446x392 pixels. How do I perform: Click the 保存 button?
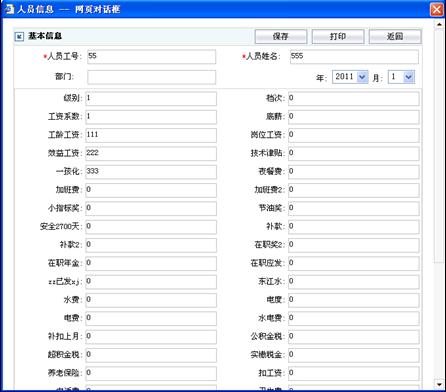coord(281,37)
